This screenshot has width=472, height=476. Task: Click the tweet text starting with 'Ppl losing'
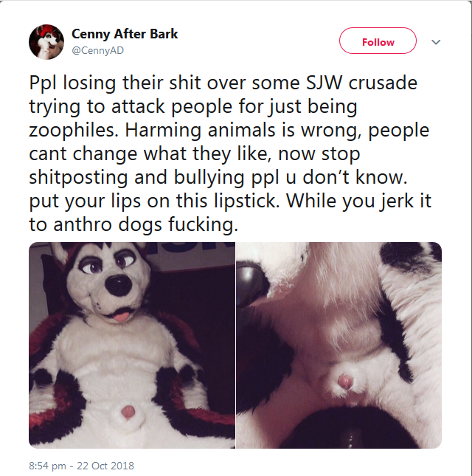[x=230, y=154]
